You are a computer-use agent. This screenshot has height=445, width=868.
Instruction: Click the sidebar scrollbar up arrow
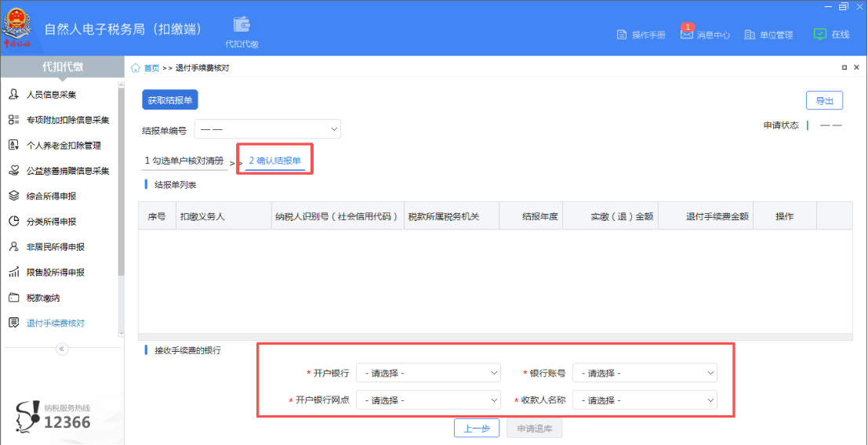click(x=122, y=85)
